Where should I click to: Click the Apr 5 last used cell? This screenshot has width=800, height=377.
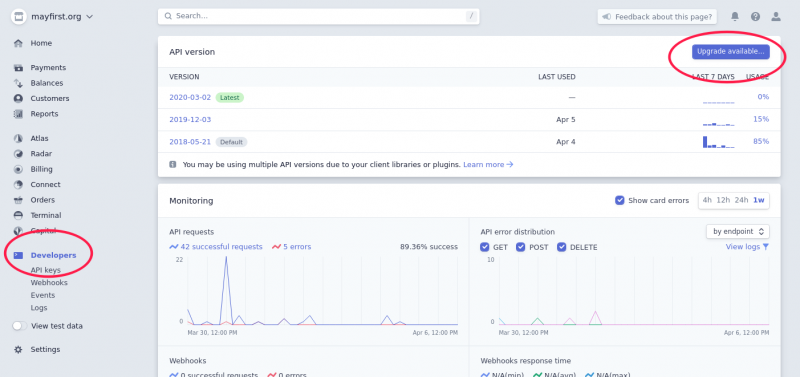pos(566,120)
